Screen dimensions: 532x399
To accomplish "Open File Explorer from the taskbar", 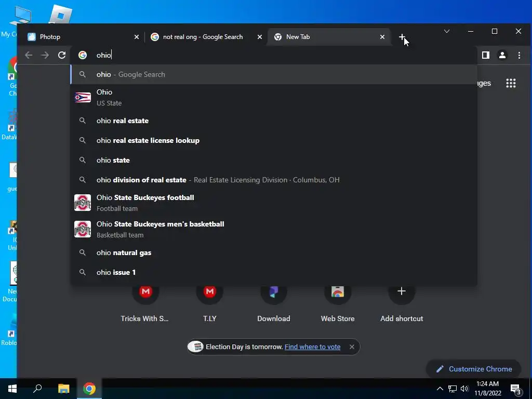I will (x=63, y=389).
